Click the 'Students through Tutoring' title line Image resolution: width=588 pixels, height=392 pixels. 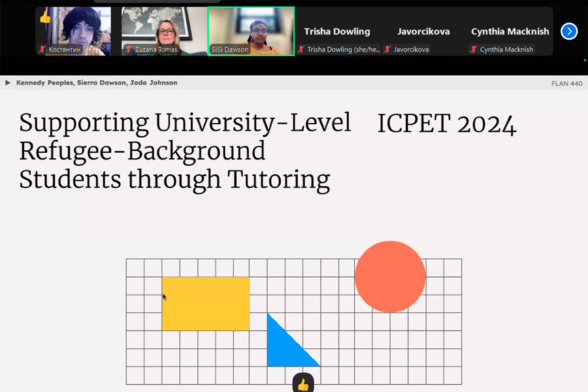point(174,180)
